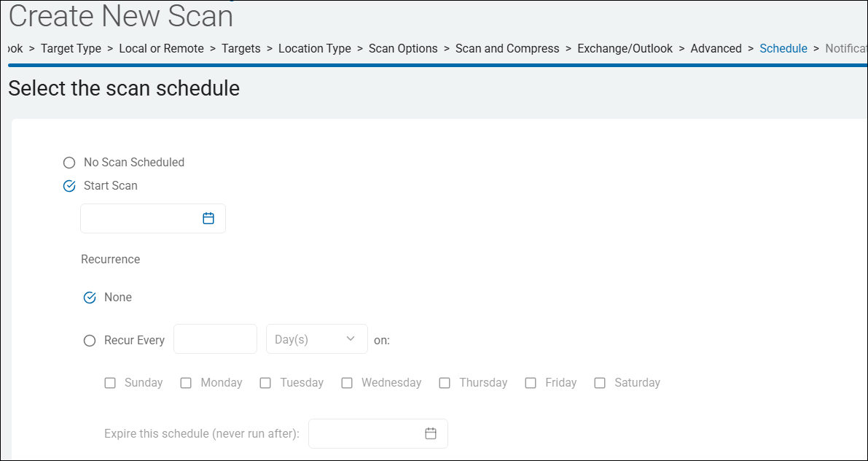Select the Friday checkbox

[531, 383]
